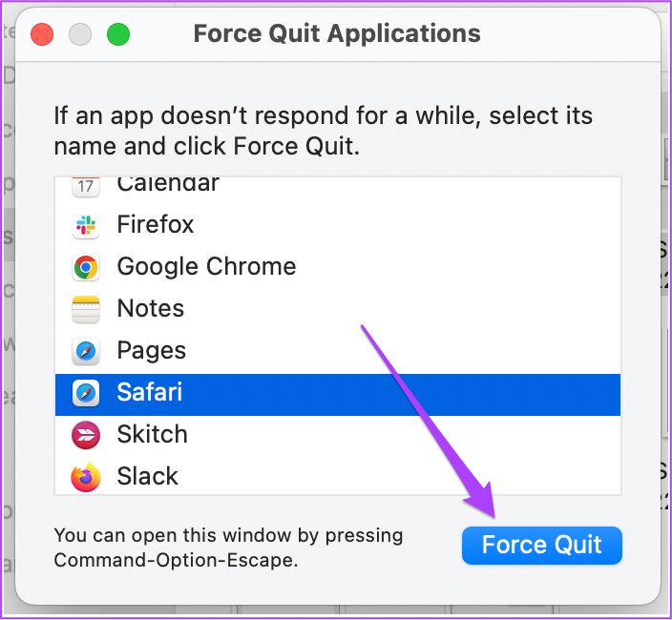
Task: Click the selected Safari row text
Action: [150, 392]
